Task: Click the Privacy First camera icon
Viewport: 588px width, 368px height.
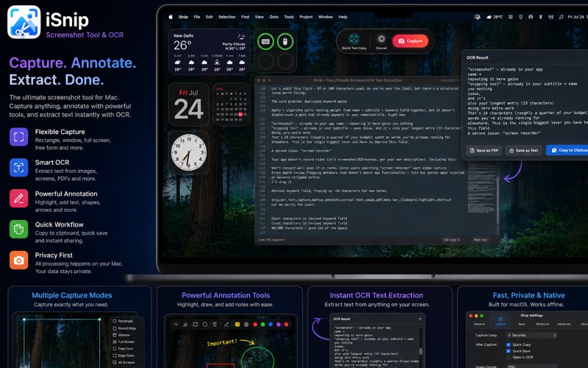Action: pos(19,260)
